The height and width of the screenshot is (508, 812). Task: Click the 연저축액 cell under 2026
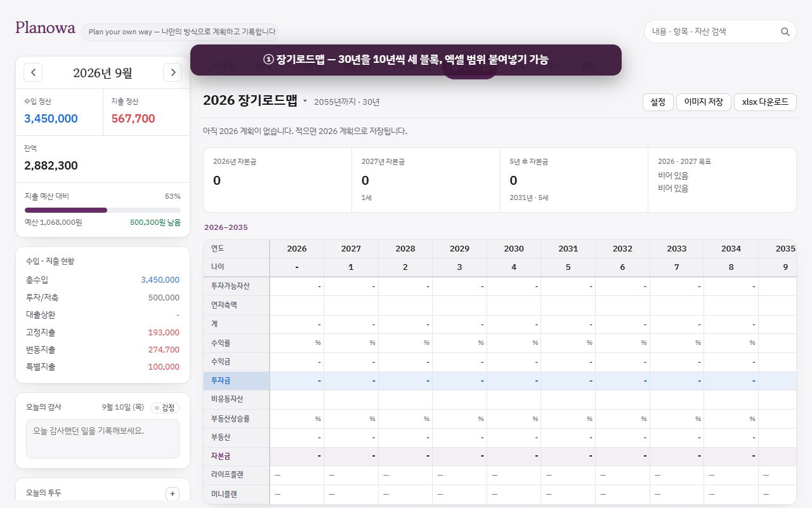297,305
